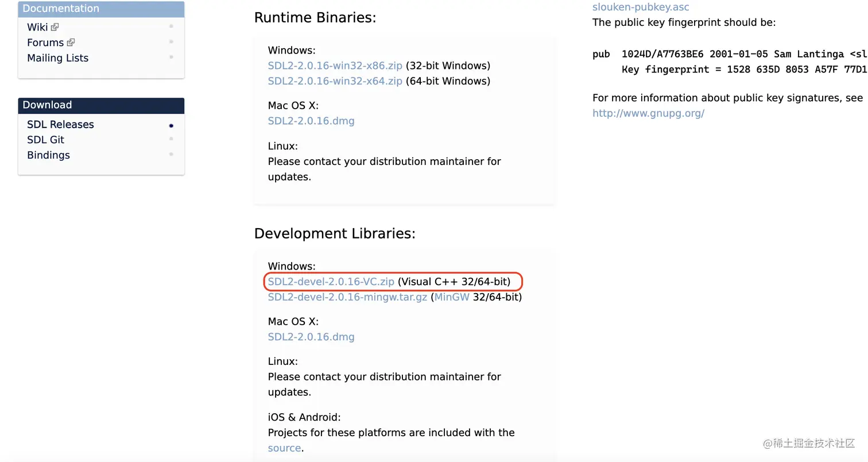The height and width of the screenshot is (462, 868).
Task: Download SDL2-2.0.16-win32-x64.zip runtime binary
Action: click(x=335, y=81)
